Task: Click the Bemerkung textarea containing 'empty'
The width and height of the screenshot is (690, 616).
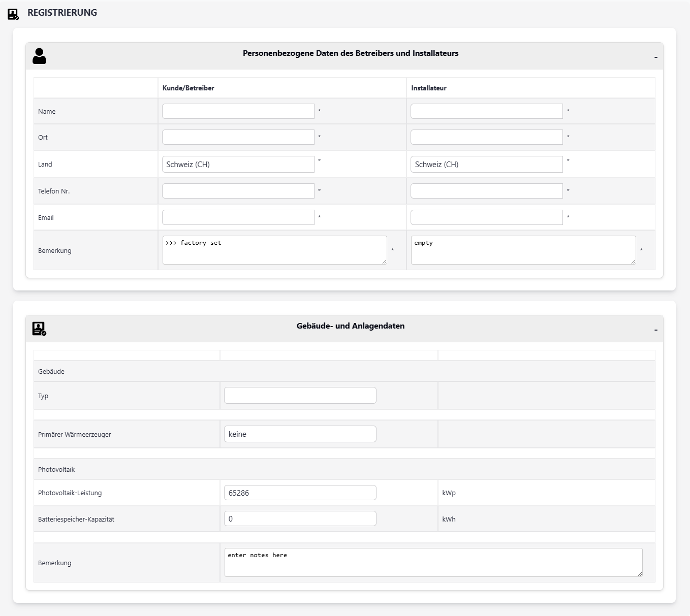Action: (x=523, y=250)
